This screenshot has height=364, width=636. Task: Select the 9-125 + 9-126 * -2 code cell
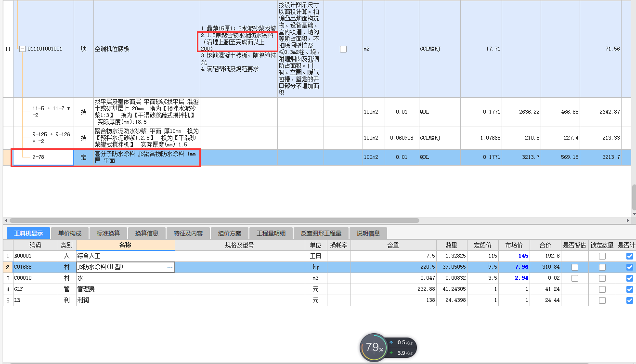point(43,138)
